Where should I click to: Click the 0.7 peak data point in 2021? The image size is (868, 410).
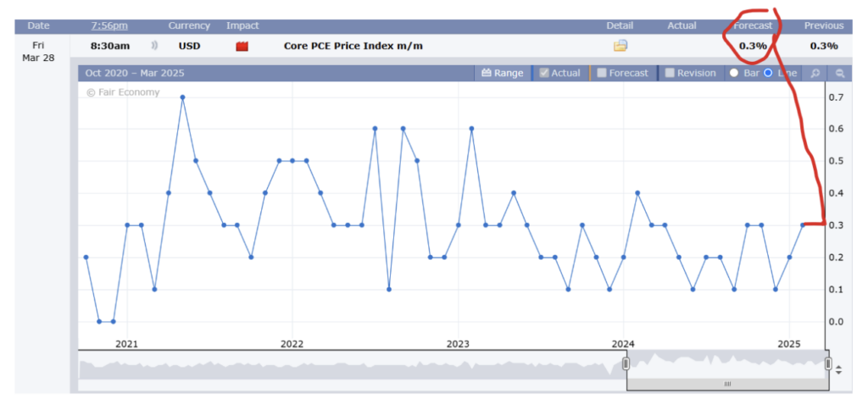pos(182,97)
